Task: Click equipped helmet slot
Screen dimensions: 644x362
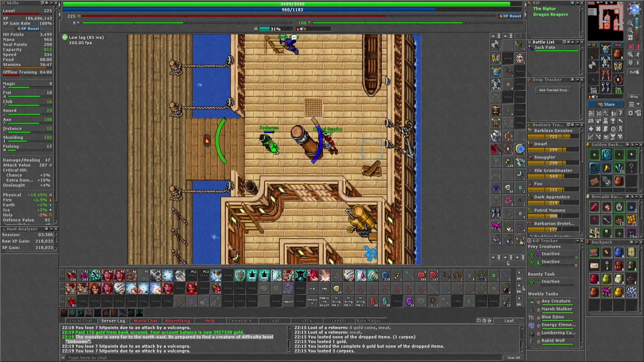Action: 606,49
